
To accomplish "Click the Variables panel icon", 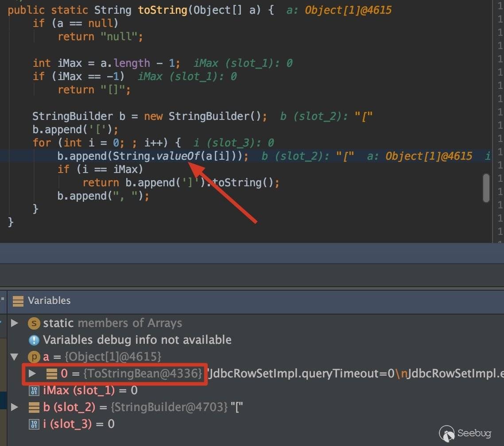I will (x=18, y=301).
